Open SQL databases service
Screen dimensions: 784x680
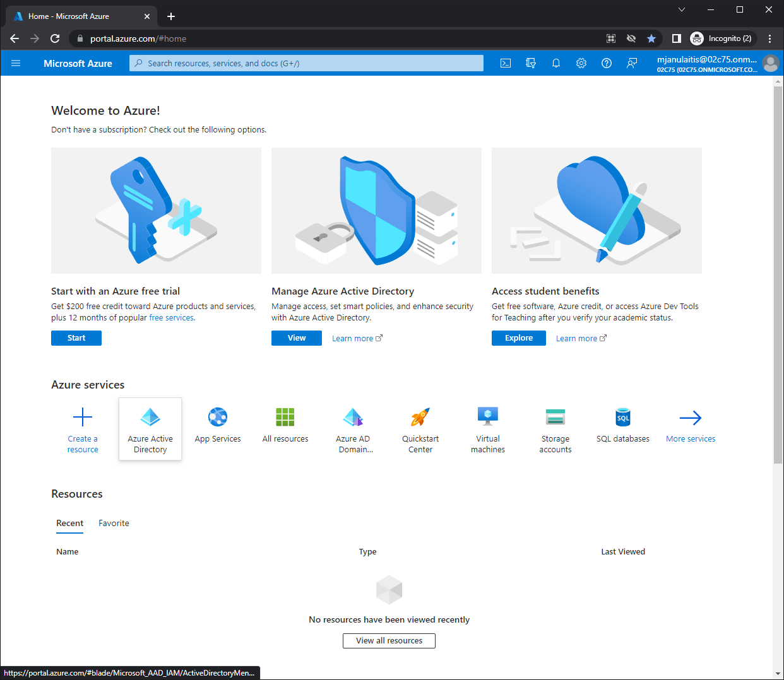(622, 418)
